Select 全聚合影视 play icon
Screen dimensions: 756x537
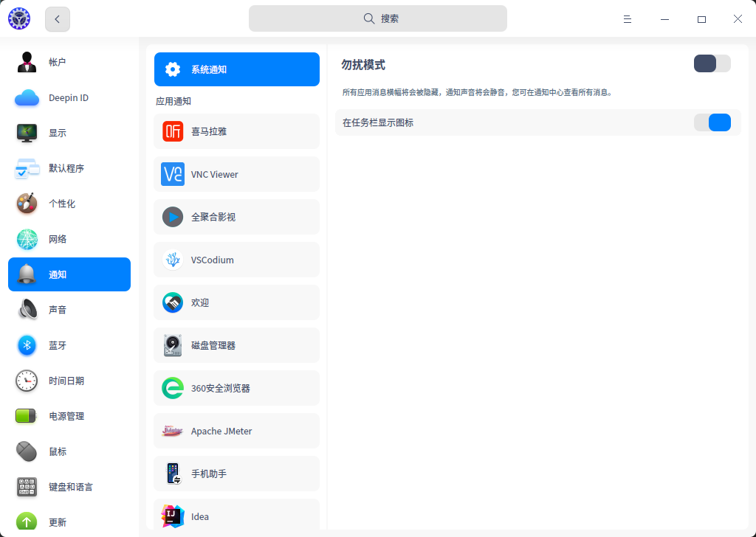coord(173,217)
